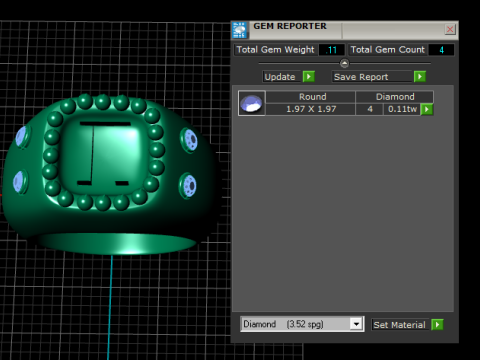Click the green arrow beside Save Report
The width and height of the screenshot is (480, 360).
click(420, 77)
